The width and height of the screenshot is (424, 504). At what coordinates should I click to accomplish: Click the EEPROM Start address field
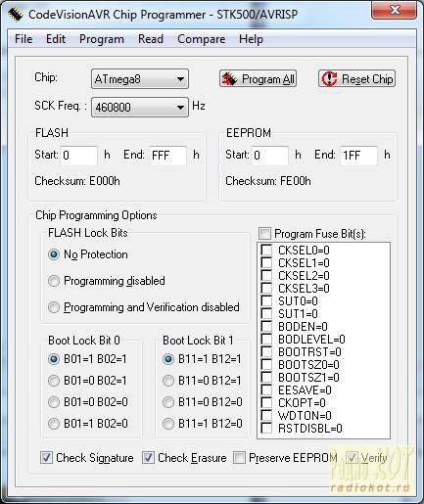270,156
